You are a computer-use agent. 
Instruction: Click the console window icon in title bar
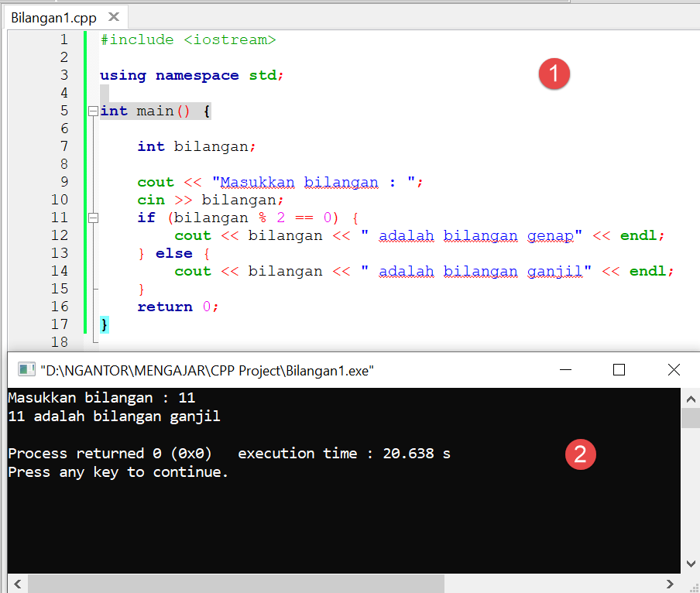tap(26, 369)
